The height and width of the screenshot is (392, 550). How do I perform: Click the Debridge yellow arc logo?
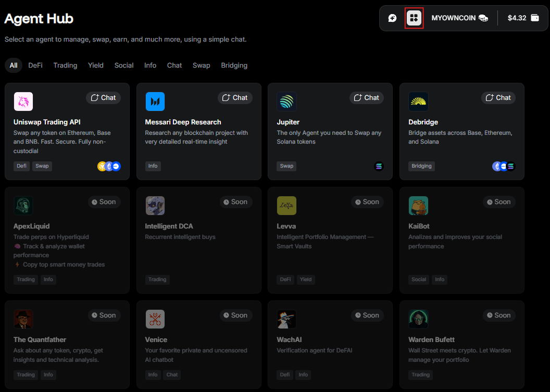(418, 102)
